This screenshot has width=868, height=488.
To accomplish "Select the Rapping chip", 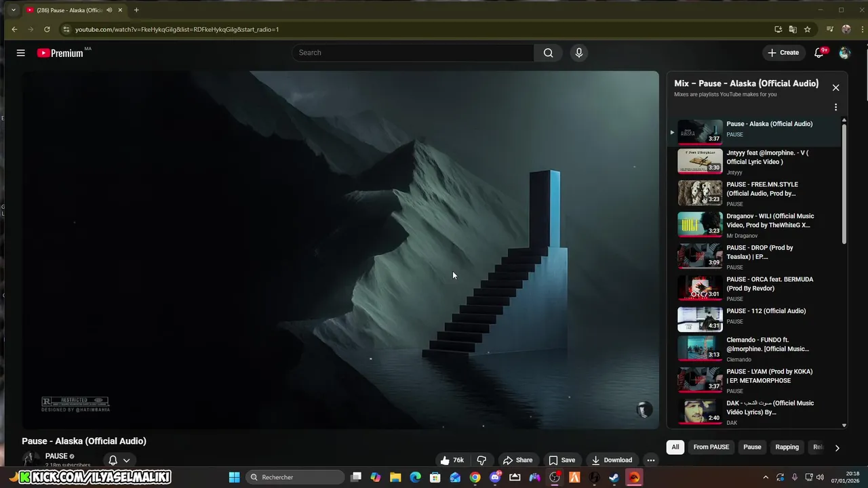I will (x=787, y=447).
